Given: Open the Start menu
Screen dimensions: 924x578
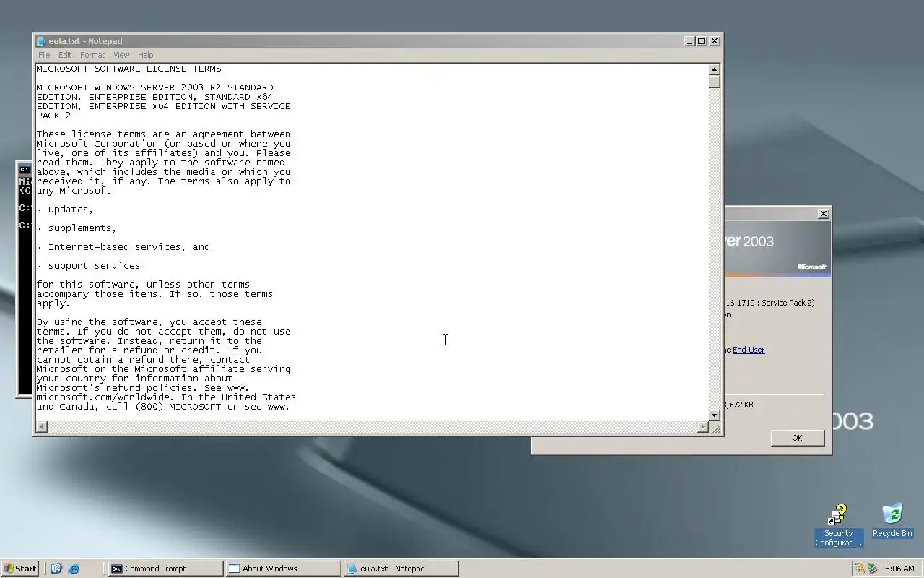Looking at the screenshot, I should point(20,569).
